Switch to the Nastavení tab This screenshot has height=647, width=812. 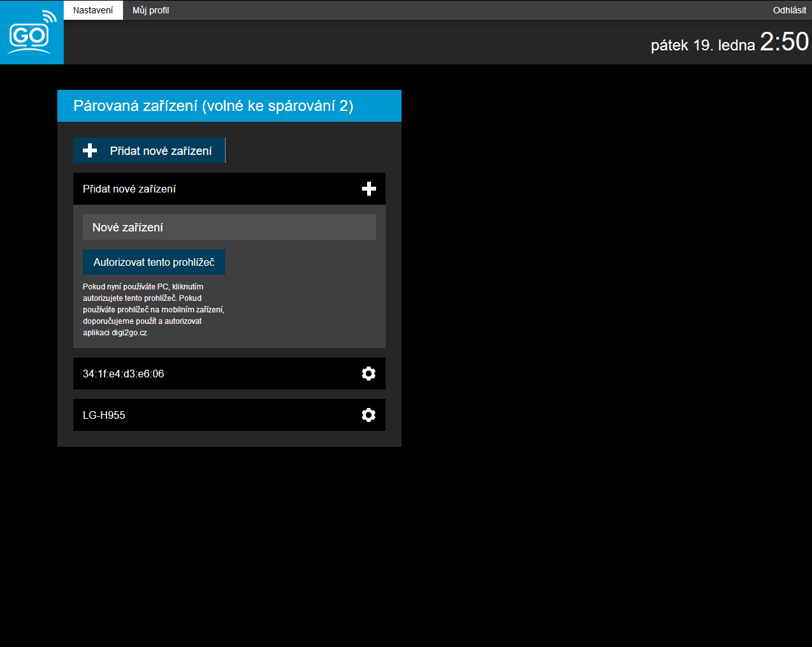click(93, 10)
